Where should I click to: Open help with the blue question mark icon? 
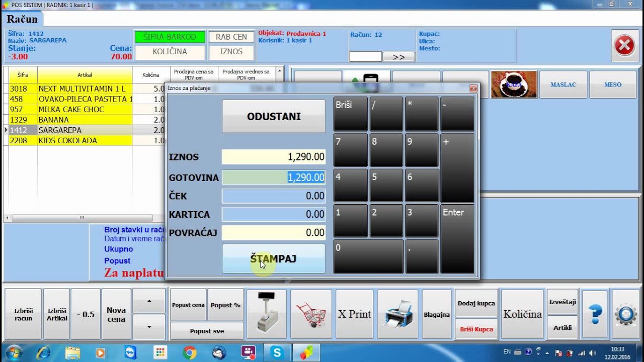tap(595, 314)
